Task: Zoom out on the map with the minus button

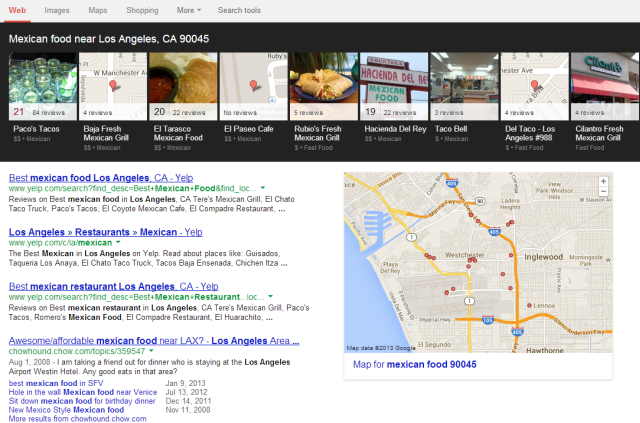Action: coord(603,191)
